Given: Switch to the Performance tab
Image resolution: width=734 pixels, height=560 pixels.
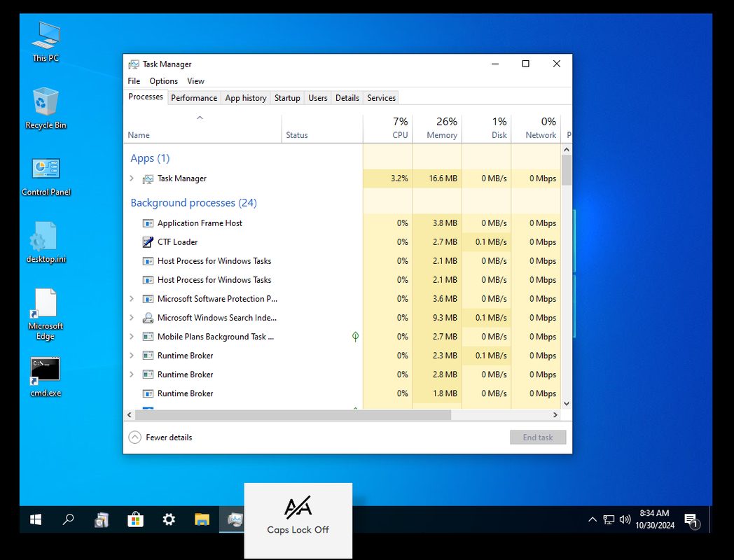Looking at the screenshot, I should 194,98.
